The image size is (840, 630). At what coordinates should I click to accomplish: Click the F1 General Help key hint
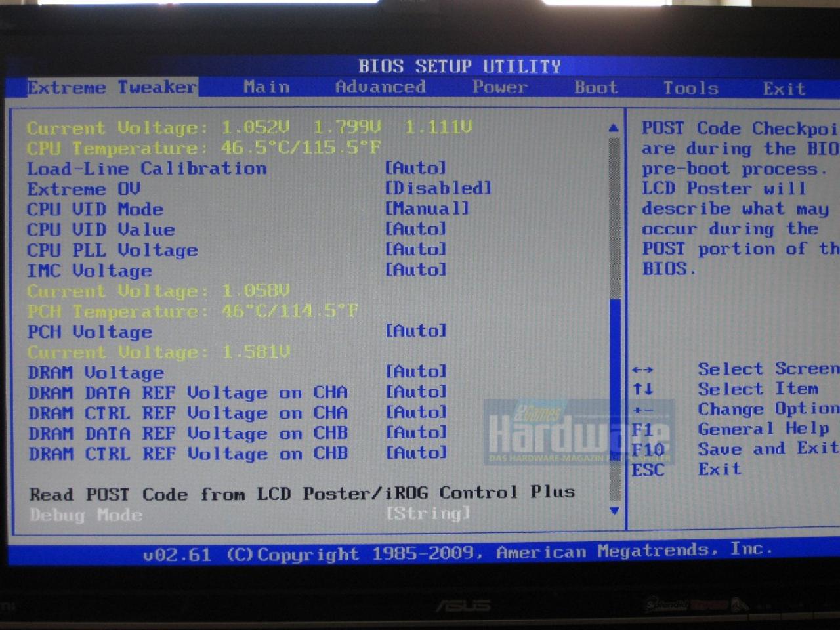730,429
